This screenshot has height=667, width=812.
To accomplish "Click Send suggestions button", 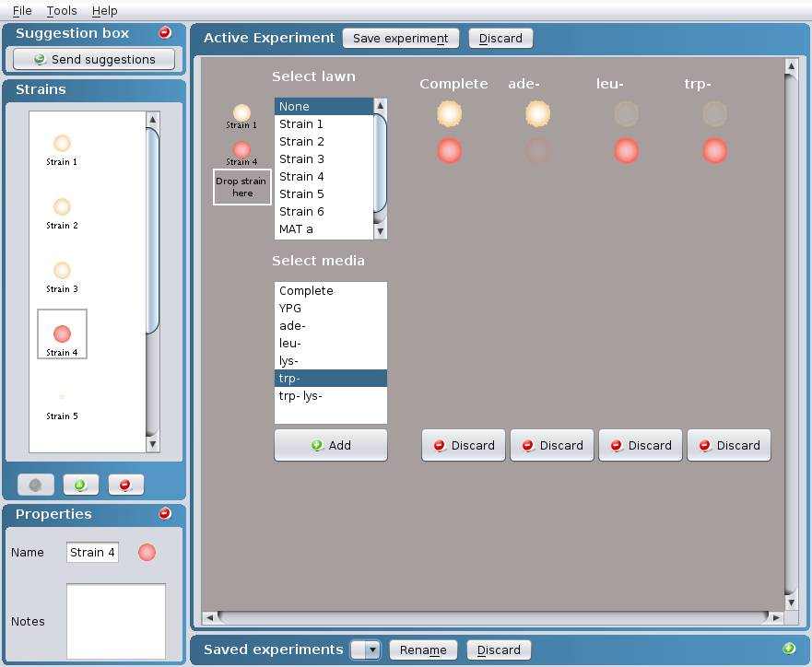I will (94, 59).
